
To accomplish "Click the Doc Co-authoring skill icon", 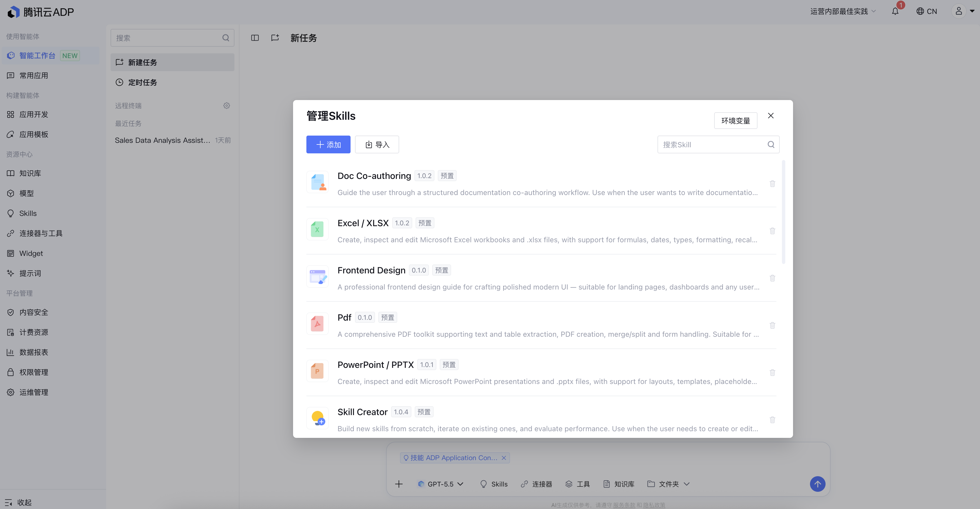I will [x=317, y=182].
